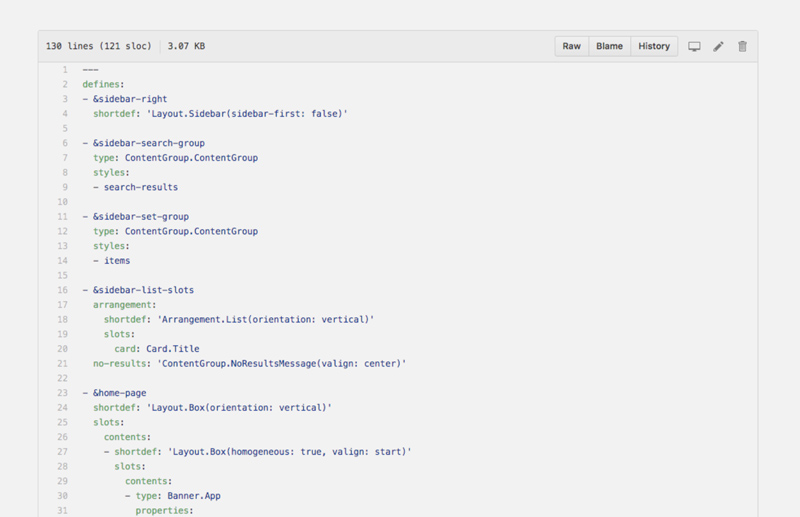Click the 'items' list entry
The height and width of the screenshot is (517, 800).
click(117, 261)
